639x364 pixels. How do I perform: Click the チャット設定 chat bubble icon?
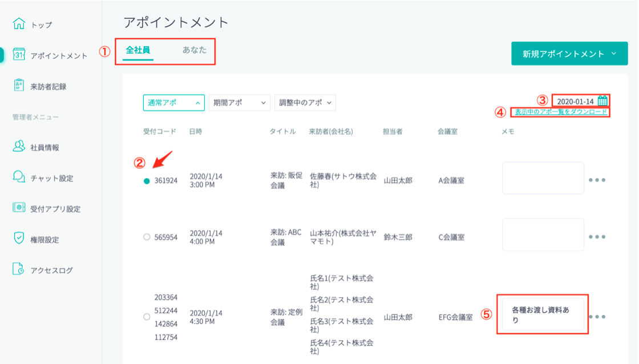tap(19, 177)
